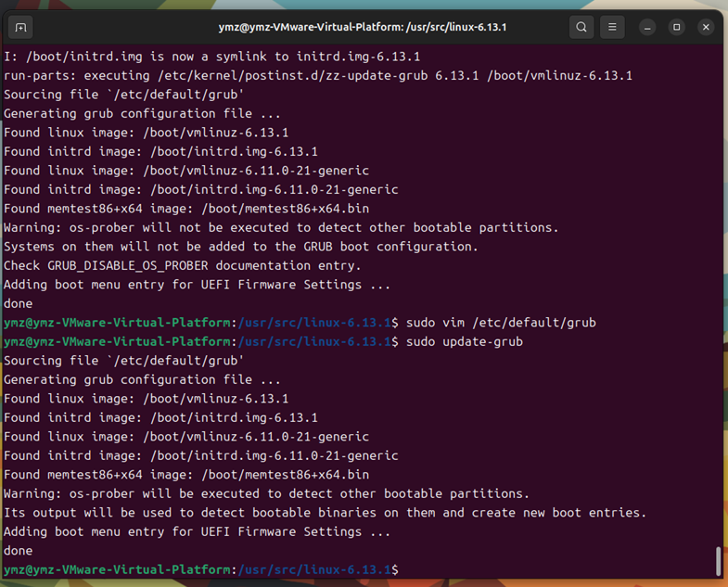This screenshot has height=587, width=728.
Task: Click the vertical scrollbar thumb
Action: click(717, 560)
